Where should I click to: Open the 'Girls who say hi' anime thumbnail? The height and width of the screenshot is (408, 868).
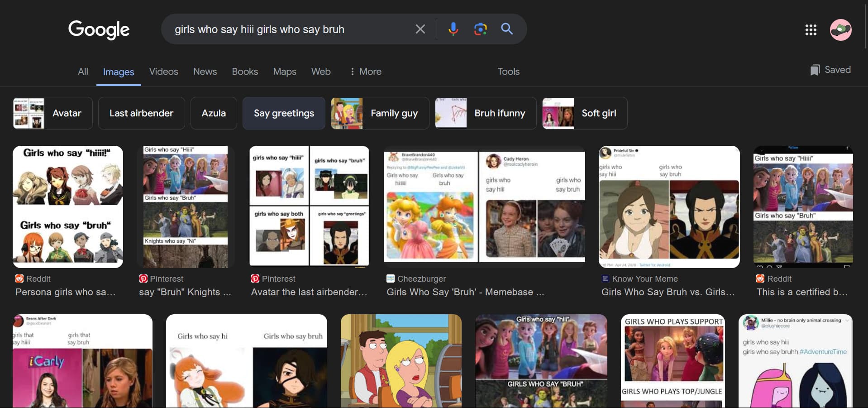(247, 361)
